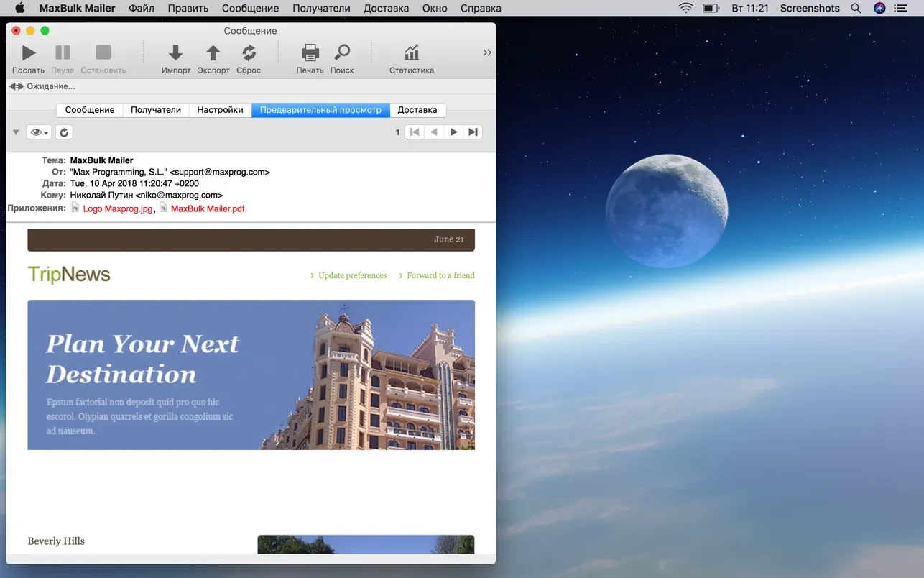
Task: Open the eye view-mode dropdown
Action: point(39,132)
